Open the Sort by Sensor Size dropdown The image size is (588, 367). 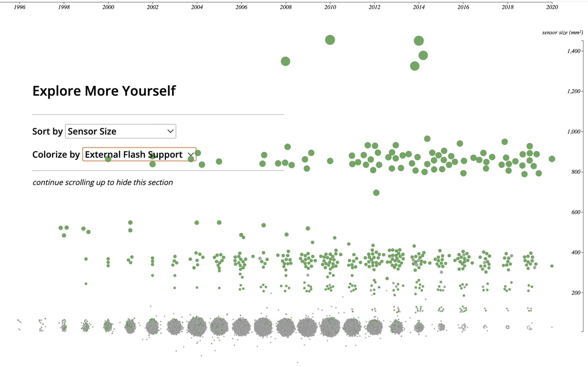(120, 131)
